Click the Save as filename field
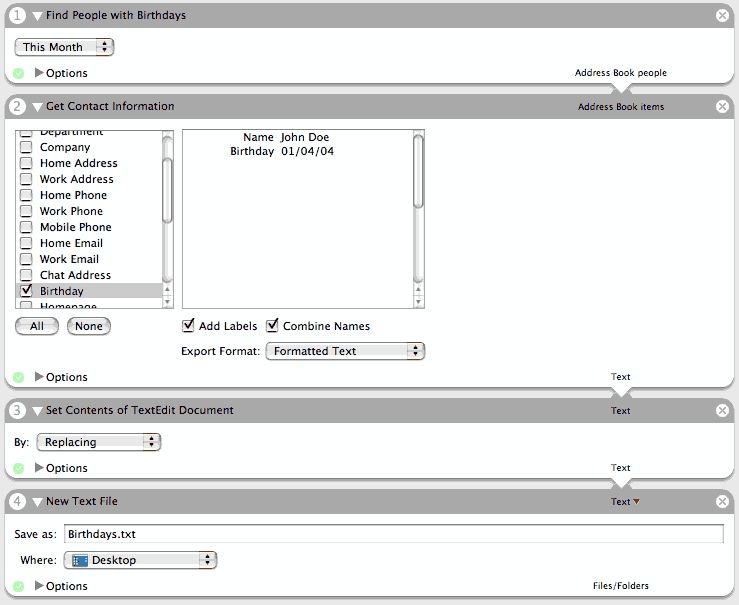739x605 pixels. tap(394, 534)
